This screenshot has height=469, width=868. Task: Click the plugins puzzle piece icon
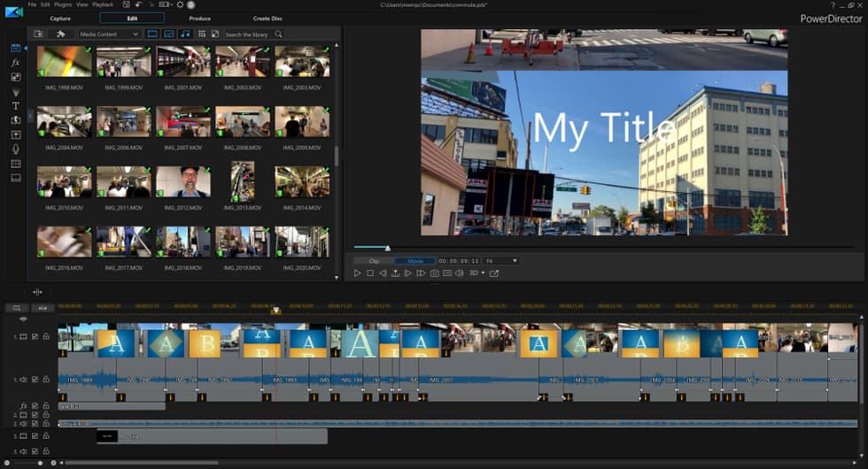point(61,34)
